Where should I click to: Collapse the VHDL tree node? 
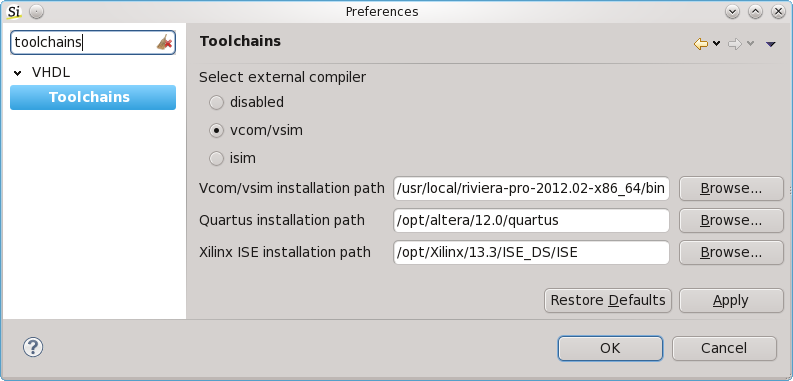(18, 73)
